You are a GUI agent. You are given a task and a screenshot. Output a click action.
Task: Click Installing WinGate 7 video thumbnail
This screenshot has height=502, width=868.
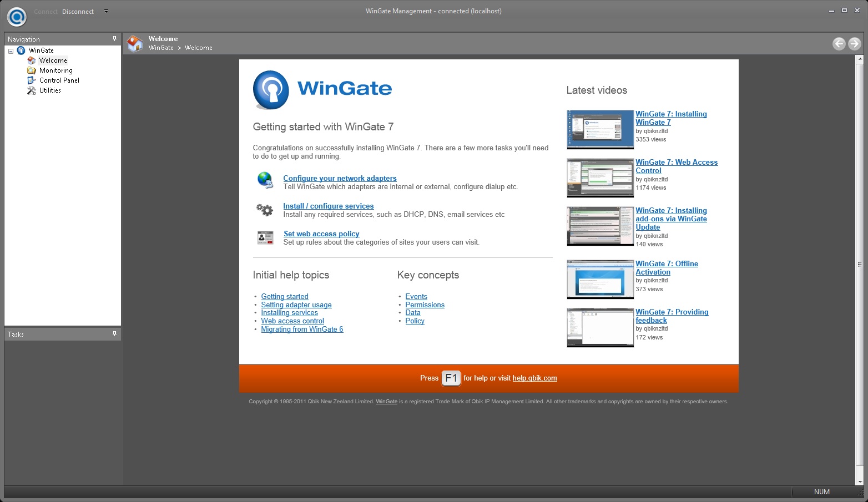(600, 129)
